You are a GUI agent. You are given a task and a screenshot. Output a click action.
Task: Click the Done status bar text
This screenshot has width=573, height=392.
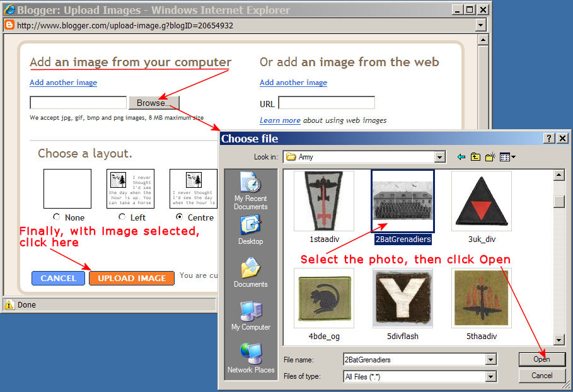[x=26, y=304]
